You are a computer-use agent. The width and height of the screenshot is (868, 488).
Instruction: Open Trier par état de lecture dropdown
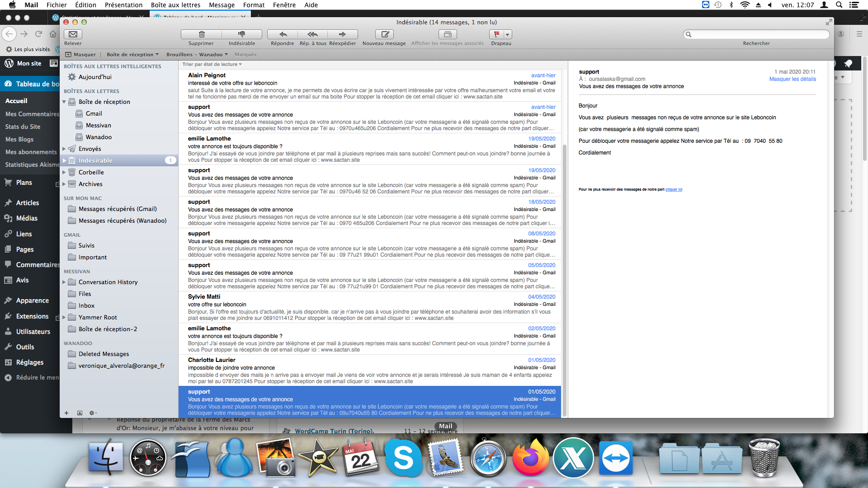click(212, 64)
